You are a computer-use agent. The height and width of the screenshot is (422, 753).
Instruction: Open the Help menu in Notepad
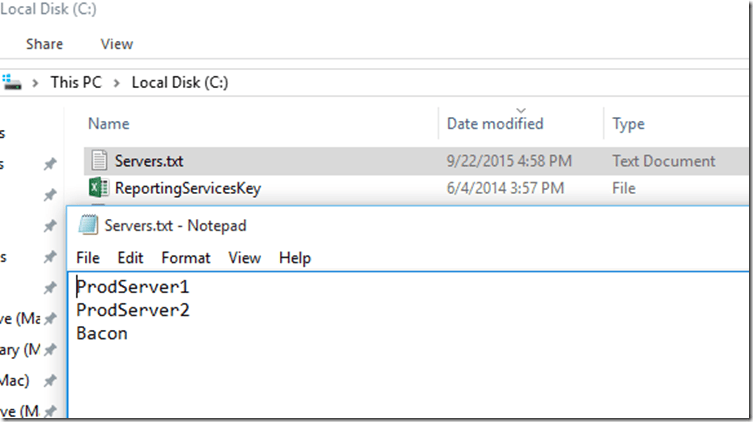(295, 258)
